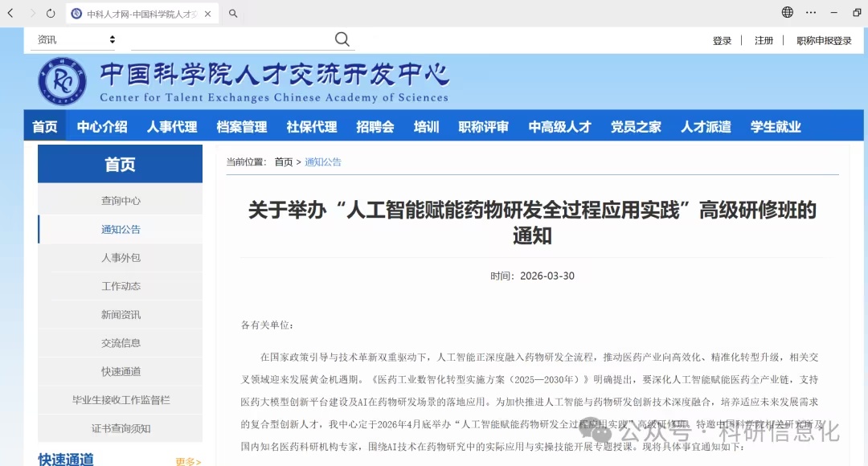Open the 职称评审 navigation menu
Screen dimensions: 868x466
pyautogui.click(x=483, y=126)
